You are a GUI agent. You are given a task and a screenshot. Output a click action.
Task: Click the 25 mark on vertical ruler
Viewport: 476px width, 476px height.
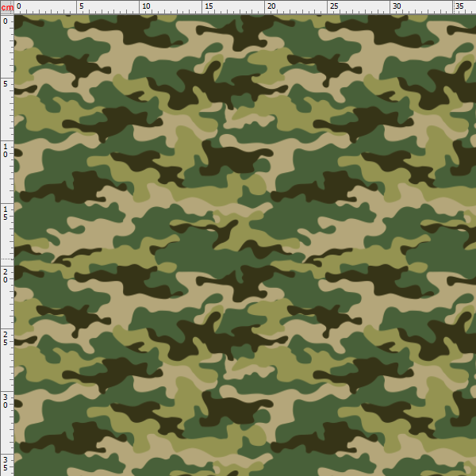(6, 338)
